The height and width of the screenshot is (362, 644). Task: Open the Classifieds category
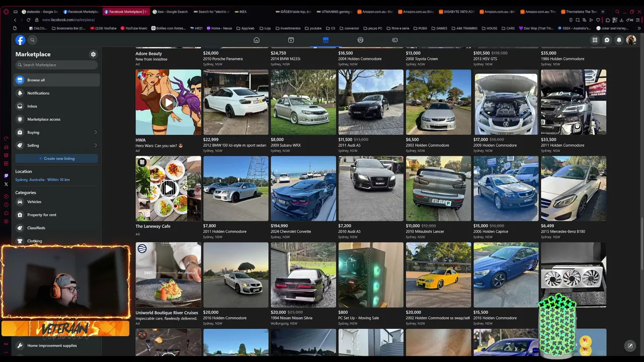click(57, 228)
